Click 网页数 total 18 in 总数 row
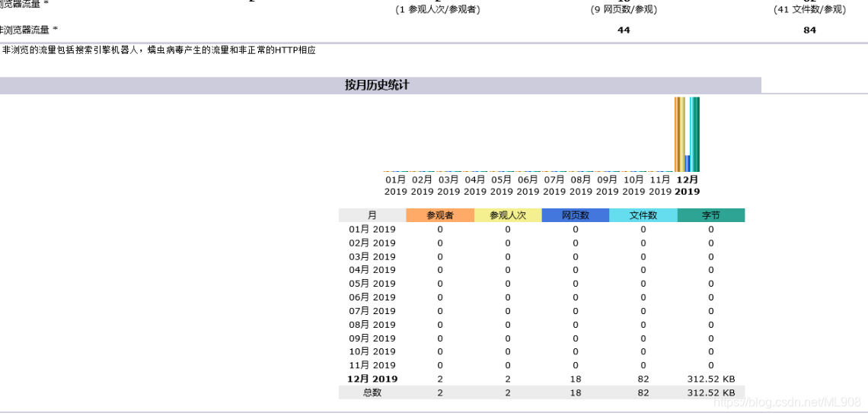 (575, 392)
